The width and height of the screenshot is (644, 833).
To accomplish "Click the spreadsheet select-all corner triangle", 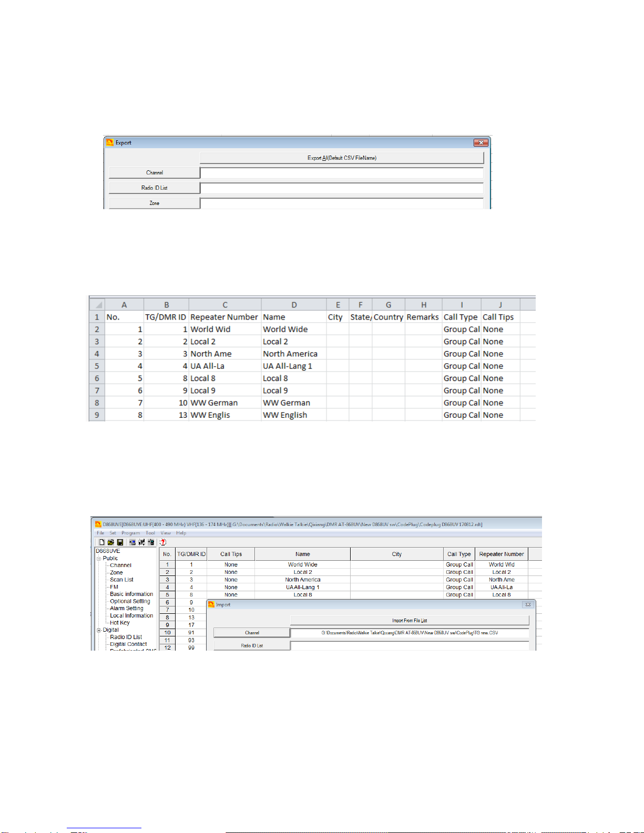I will pos(97,305).
